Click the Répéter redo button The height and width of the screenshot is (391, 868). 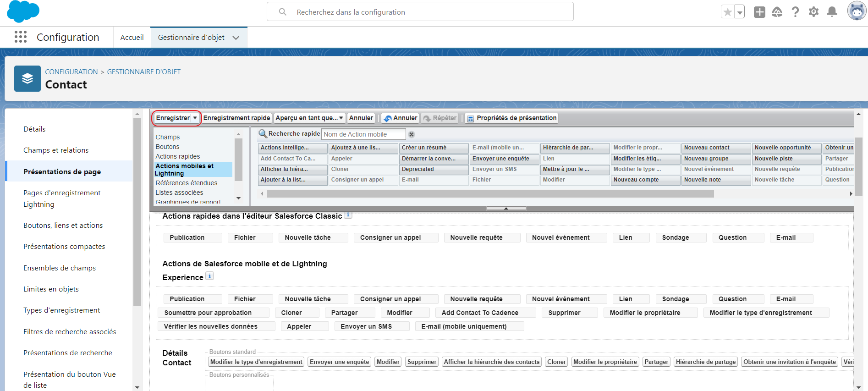pos(439,118)
